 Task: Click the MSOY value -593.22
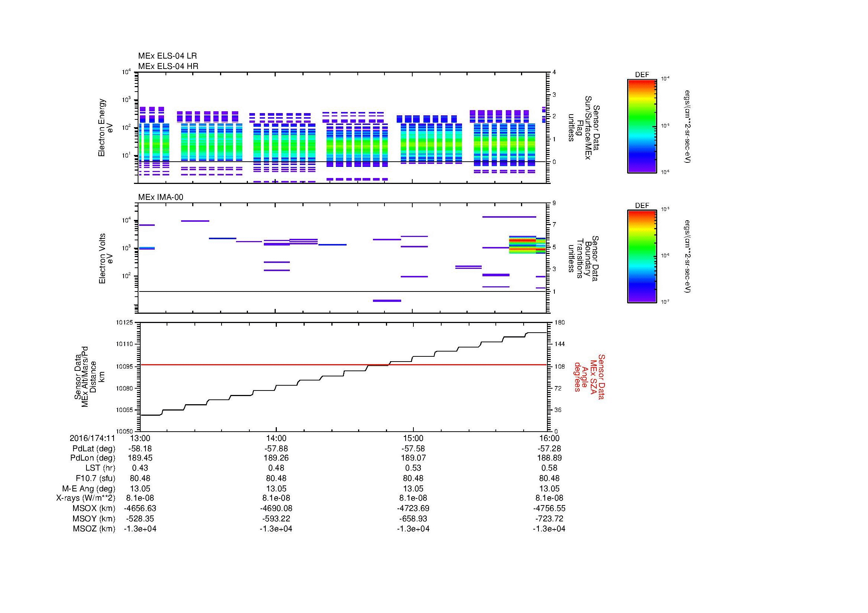coord(276,518)
